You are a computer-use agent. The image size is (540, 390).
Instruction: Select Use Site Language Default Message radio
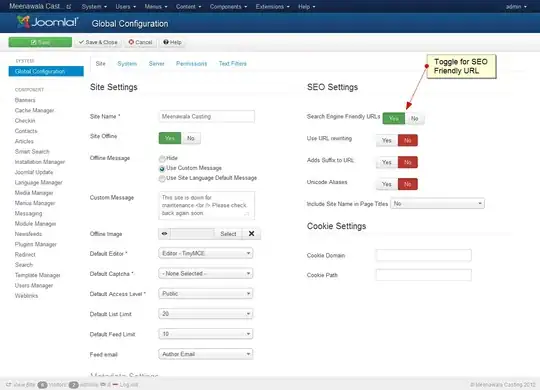pyautogui.click(x=162, y=179)
